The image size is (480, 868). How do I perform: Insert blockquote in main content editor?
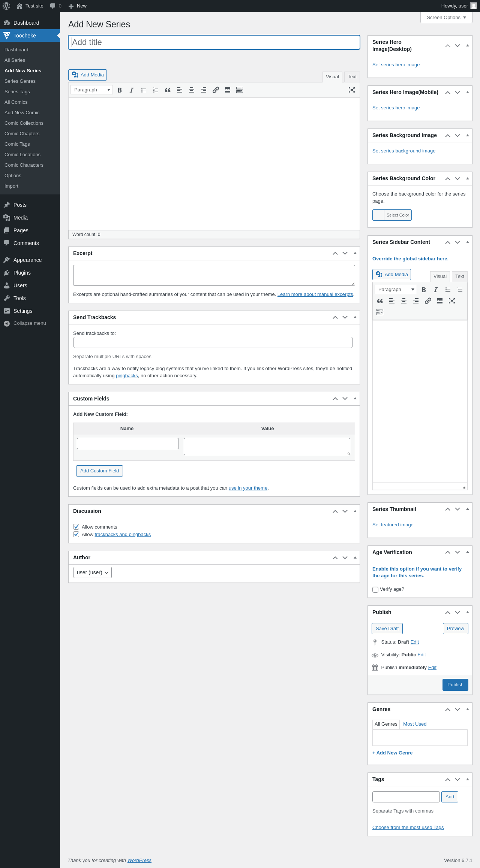point(168,90)
